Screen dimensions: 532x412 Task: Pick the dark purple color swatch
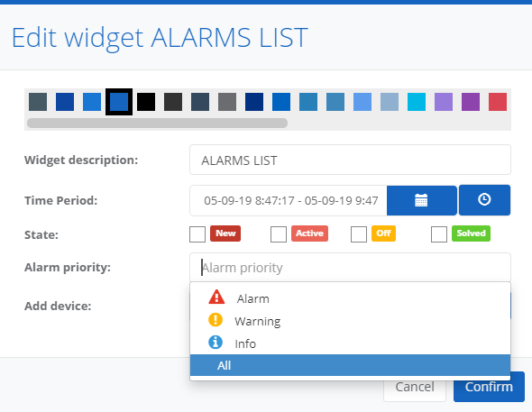point(471,102)
